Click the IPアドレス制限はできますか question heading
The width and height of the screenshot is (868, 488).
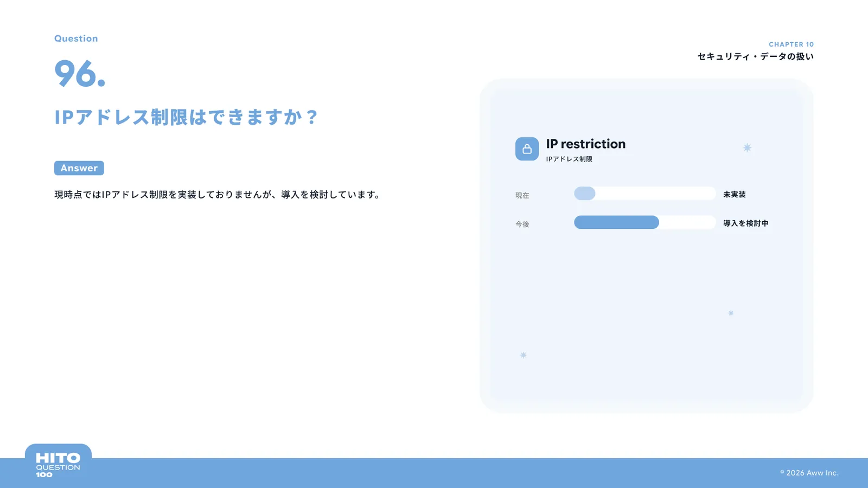[x=186, y=117]
